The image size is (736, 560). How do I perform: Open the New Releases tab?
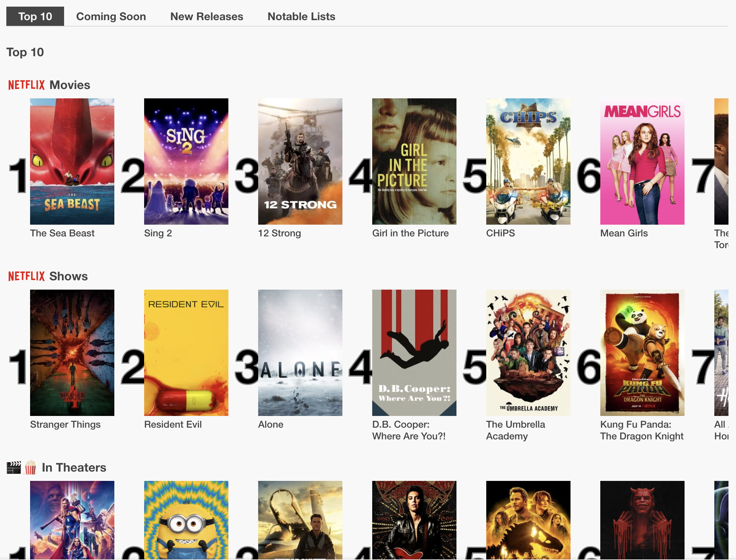tap(206, 16)
